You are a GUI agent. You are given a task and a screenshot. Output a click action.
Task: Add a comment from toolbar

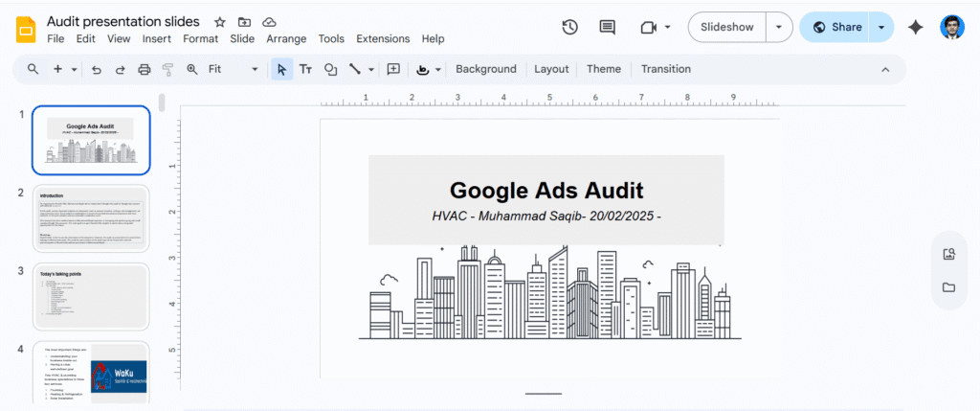coord(393,69)
